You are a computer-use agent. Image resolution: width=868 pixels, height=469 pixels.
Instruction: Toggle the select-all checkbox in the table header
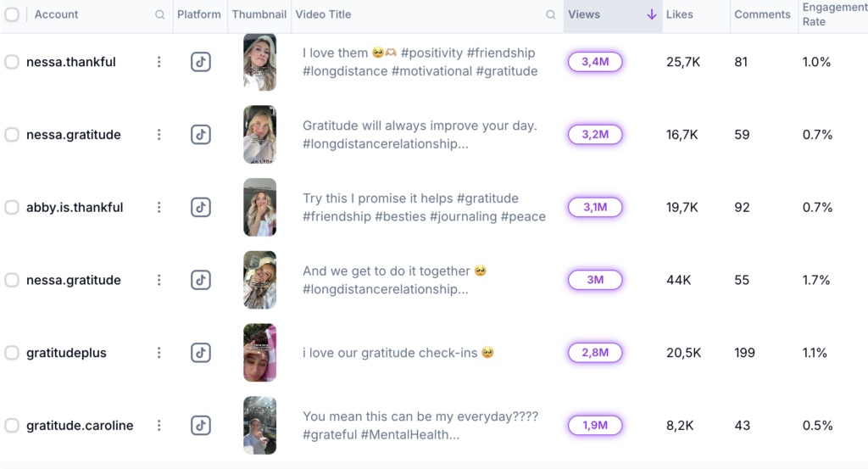point(12,14)
